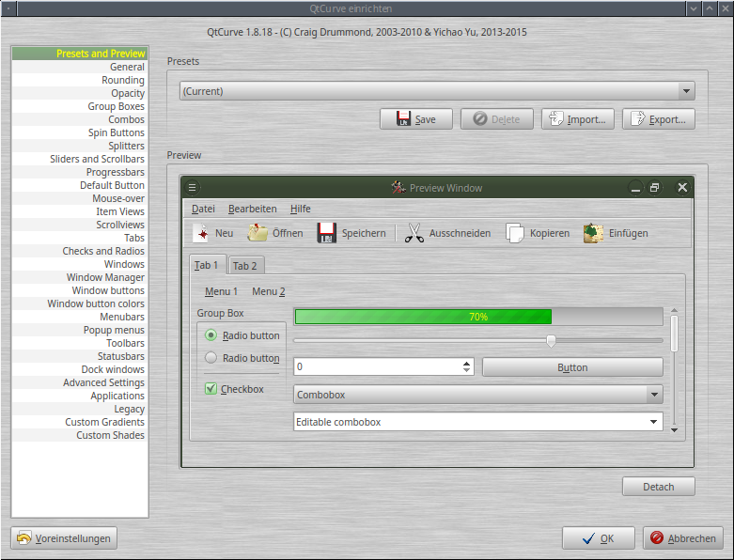Select Progressbars in sidebar list
This screenshot has width=734, height=560.
(80, 172)
